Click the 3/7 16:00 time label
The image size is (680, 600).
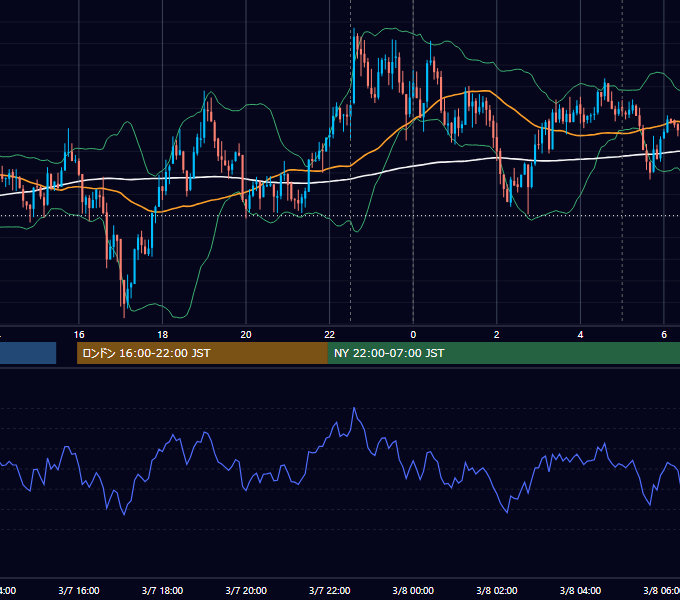[x=79, y=590]
